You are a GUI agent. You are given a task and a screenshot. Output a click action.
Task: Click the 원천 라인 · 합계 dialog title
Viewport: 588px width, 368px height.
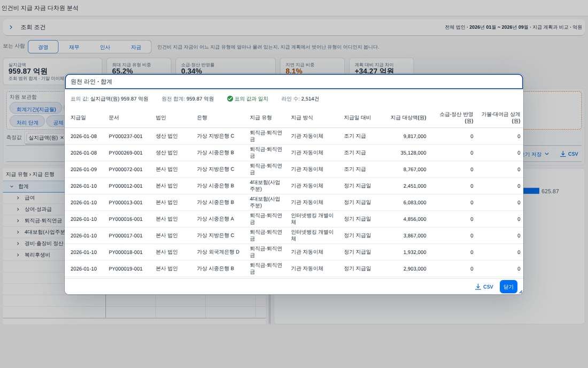pyautogui.click(x=91, y=81)
